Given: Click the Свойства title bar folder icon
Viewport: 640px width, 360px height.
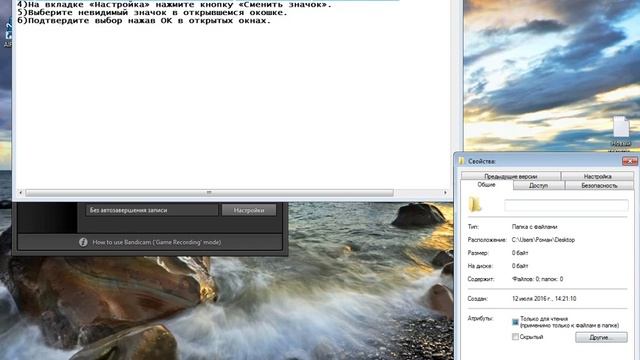Looking at the screenshot, I should [462, 161].
